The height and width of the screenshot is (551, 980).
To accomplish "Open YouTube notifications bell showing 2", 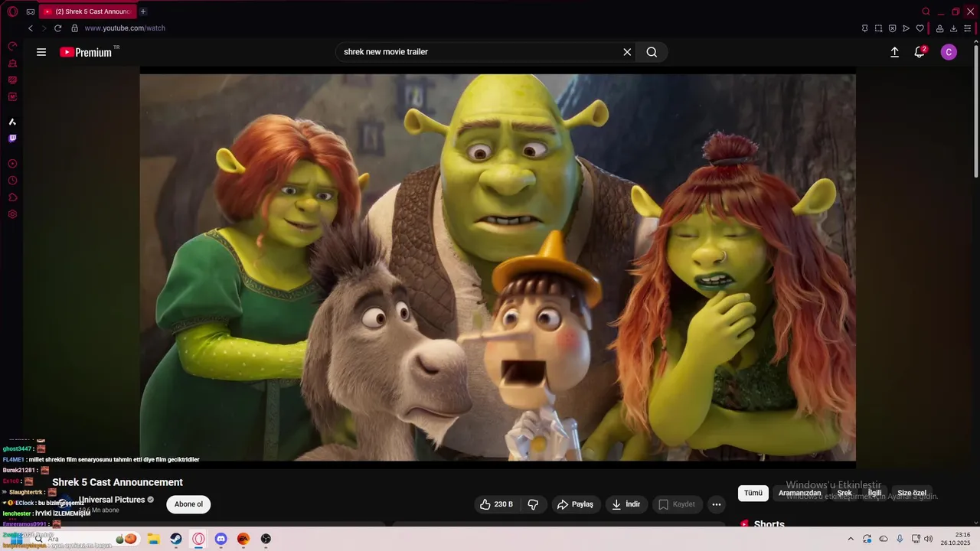I will pos(920,52).
